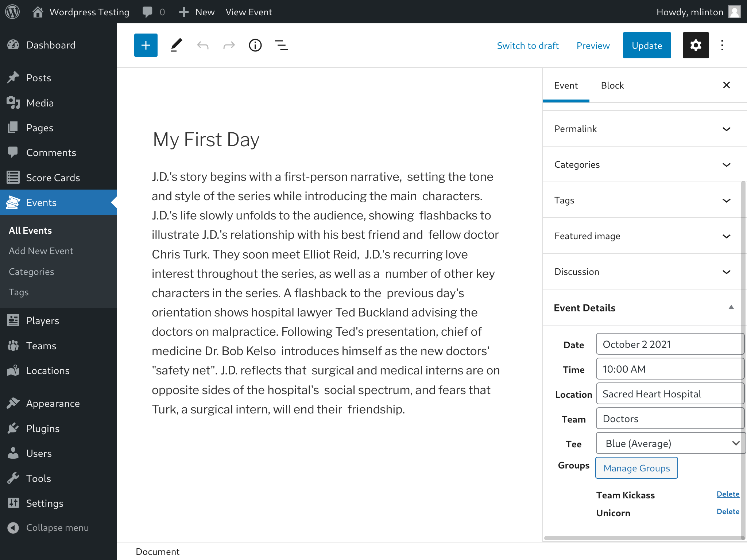Delete the Team Kickass group
The height and width of the screenshot is (560, 747).
(728, 494)
